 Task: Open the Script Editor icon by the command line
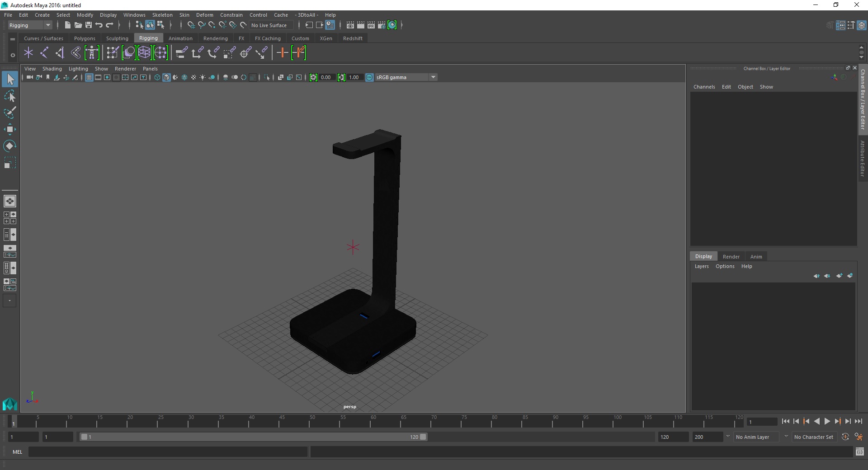tap(860, 451)
